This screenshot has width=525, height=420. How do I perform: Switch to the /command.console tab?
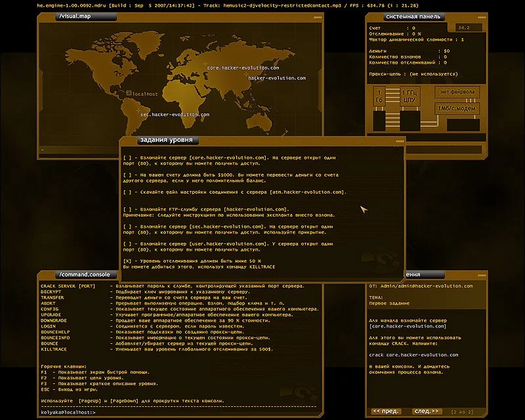pos(86,275)
